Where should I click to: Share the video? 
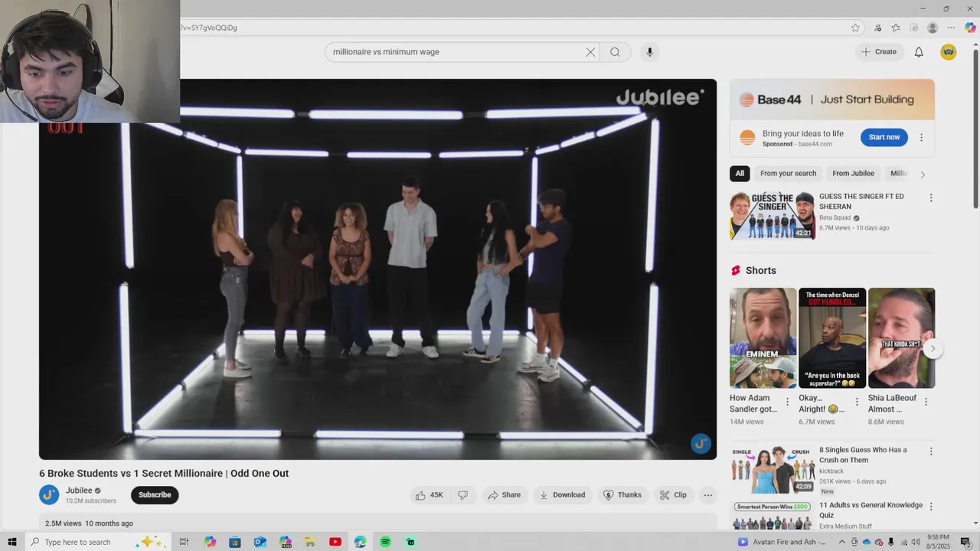pyautogui.click(x=504, y=495)
